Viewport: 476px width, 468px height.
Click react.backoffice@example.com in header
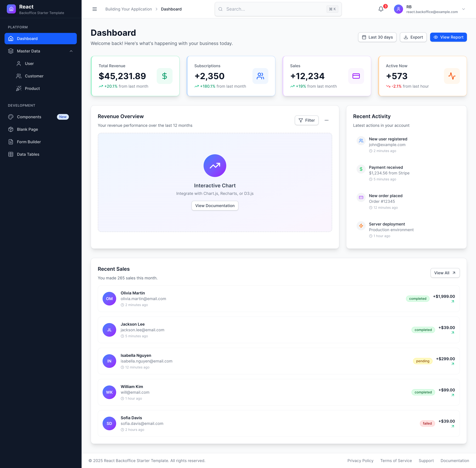432,12
